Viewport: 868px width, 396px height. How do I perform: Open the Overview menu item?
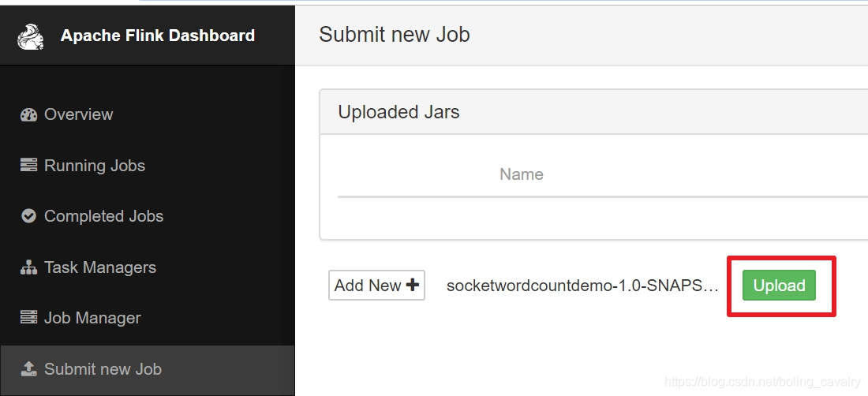pyautogui.click(x=78, y=115)
